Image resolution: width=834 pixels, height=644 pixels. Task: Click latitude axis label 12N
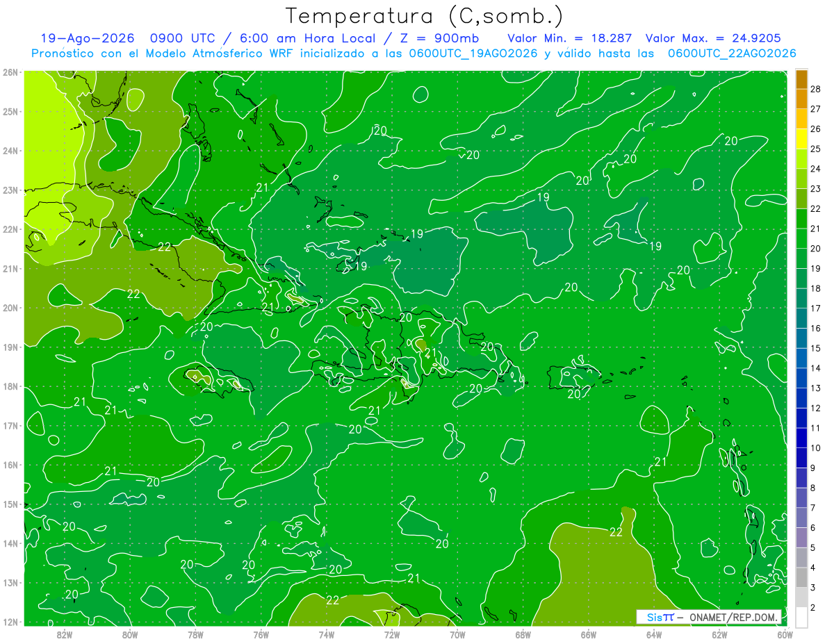pyautogui.click(x=10, y=622)
